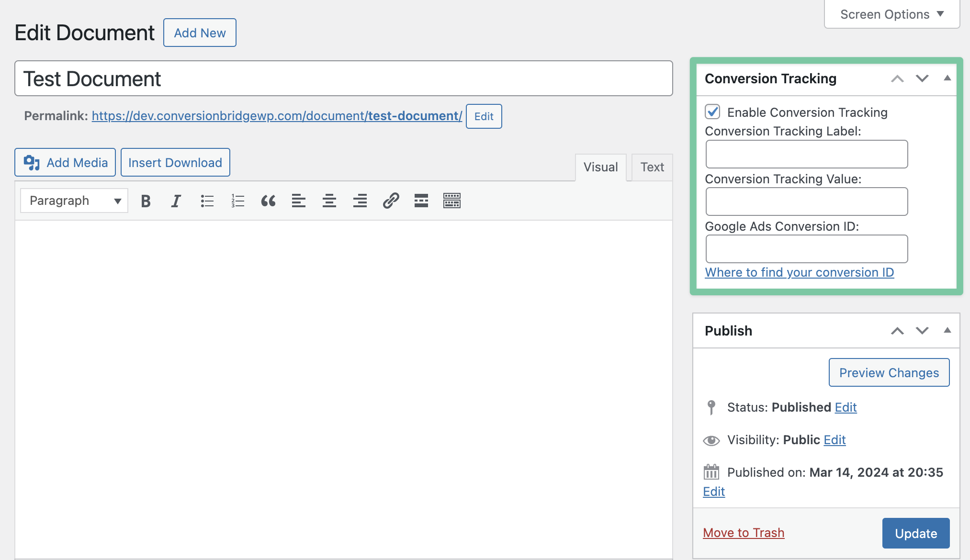
Task: Open Screen Options
Action: tap(891, 14)
